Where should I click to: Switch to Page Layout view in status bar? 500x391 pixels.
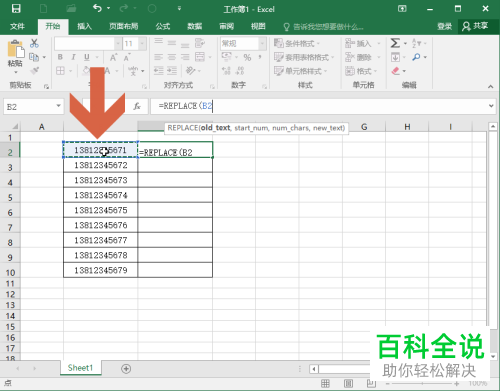pos(348,383)
